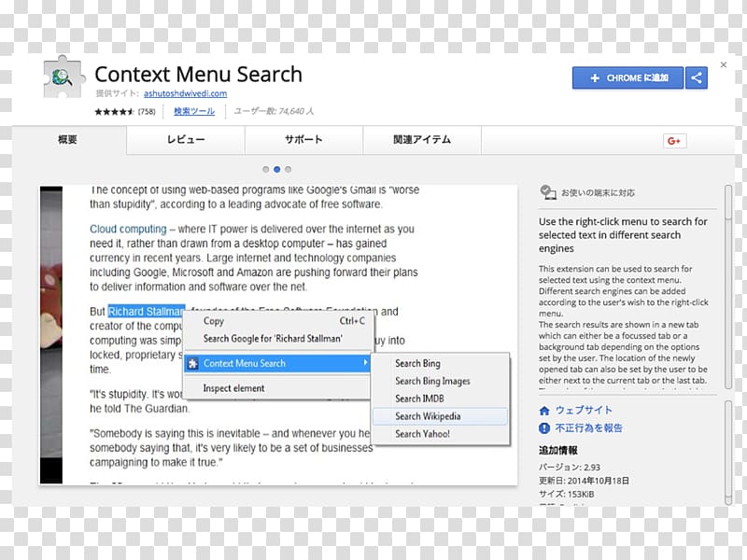This screenshot has width=747, height=560.
Task: Switch to the レビュー tab
Action: click(x=186, y=139)
